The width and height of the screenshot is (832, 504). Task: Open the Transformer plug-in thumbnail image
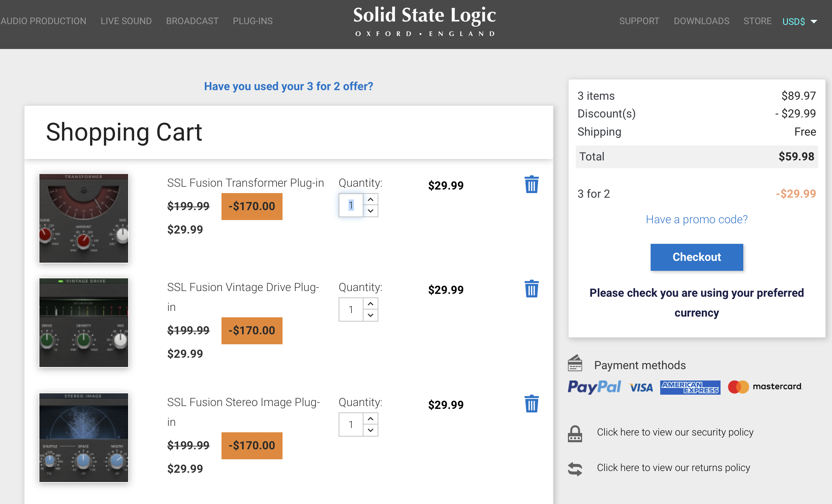84,218
